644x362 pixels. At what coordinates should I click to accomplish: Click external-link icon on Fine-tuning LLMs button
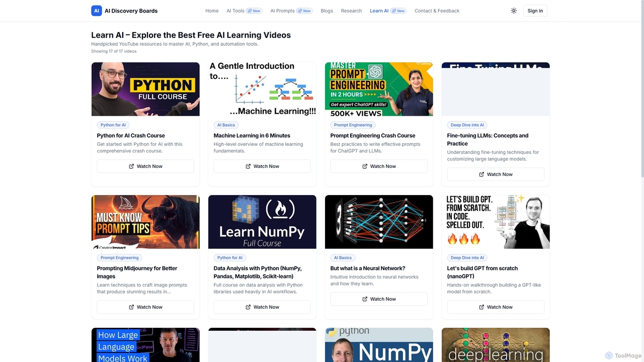[x=481, y=174]
